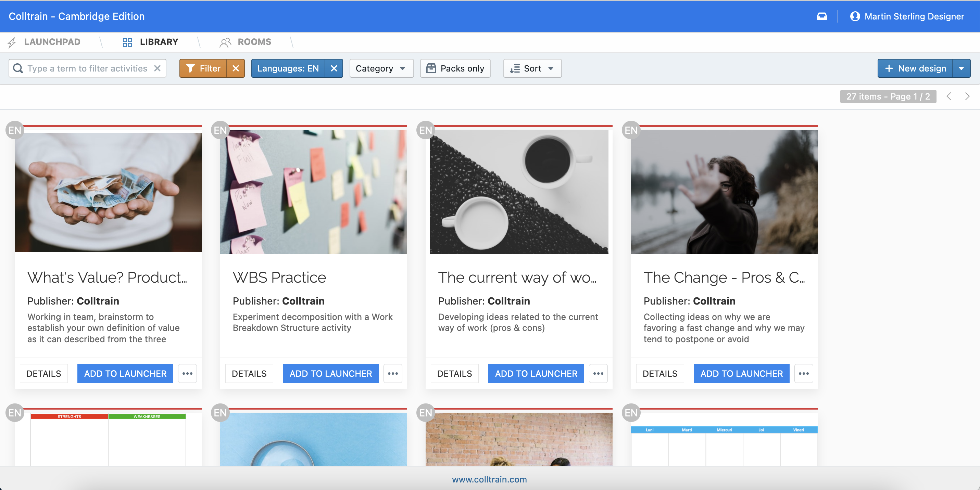
Task: Open the Category dropdown
Action: point(381,68)
